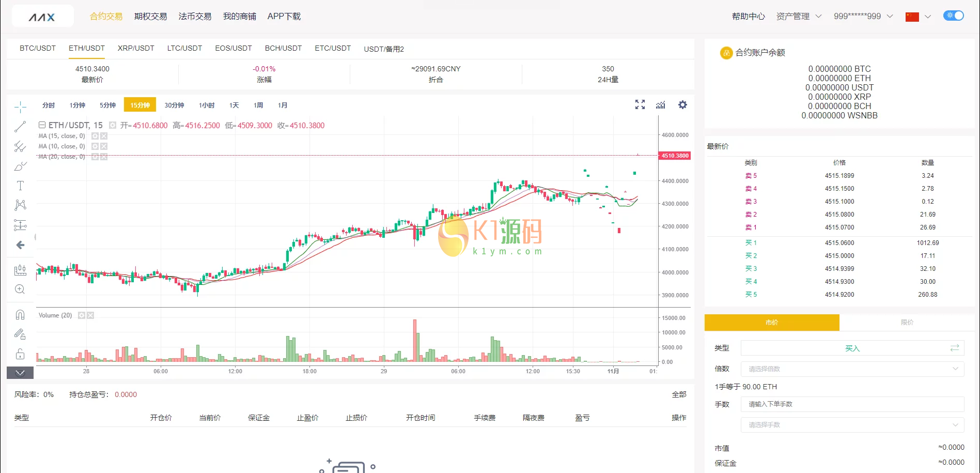Viewport: 980px width, 473px height.
Task: Remove the MA (20, close, 0) indicator
Action: tap(104, 157)
